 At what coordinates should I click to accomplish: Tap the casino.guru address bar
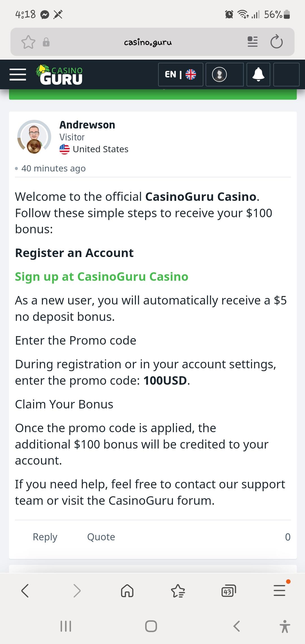[x=148, y=42]
